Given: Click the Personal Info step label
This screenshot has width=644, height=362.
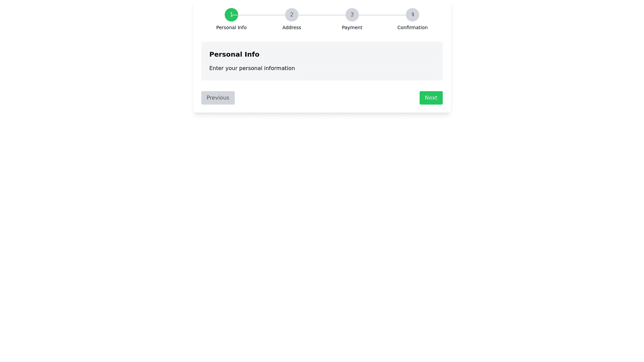Looking at the screenshot, I should pyautogui.click(x=231, y=27).
